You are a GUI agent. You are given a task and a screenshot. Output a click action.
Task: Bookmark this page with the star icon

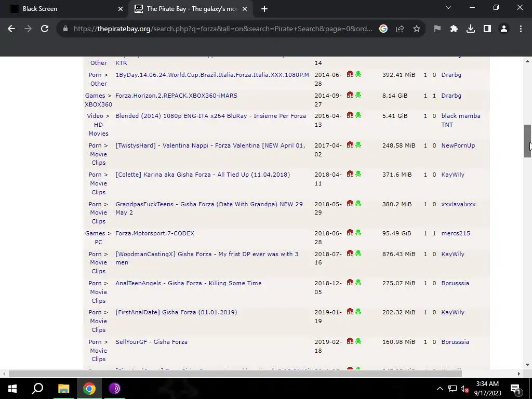[x=417, y=29]
